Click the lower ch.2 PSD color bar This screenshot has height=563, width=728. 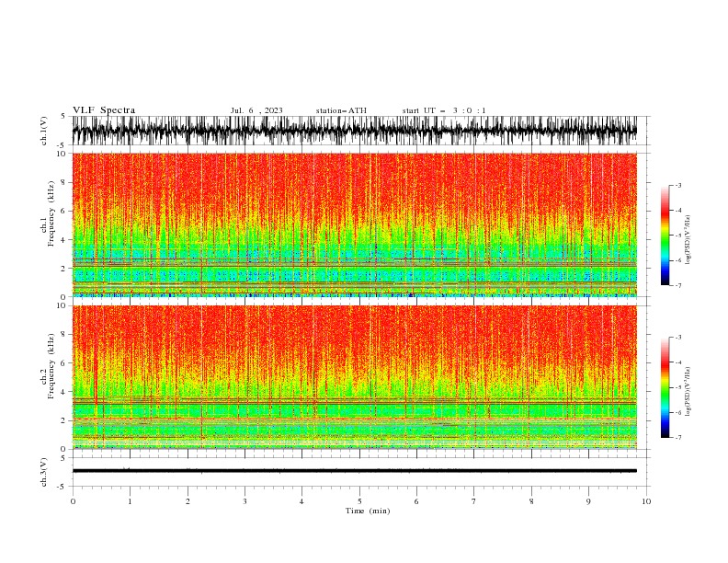(665, 387)
